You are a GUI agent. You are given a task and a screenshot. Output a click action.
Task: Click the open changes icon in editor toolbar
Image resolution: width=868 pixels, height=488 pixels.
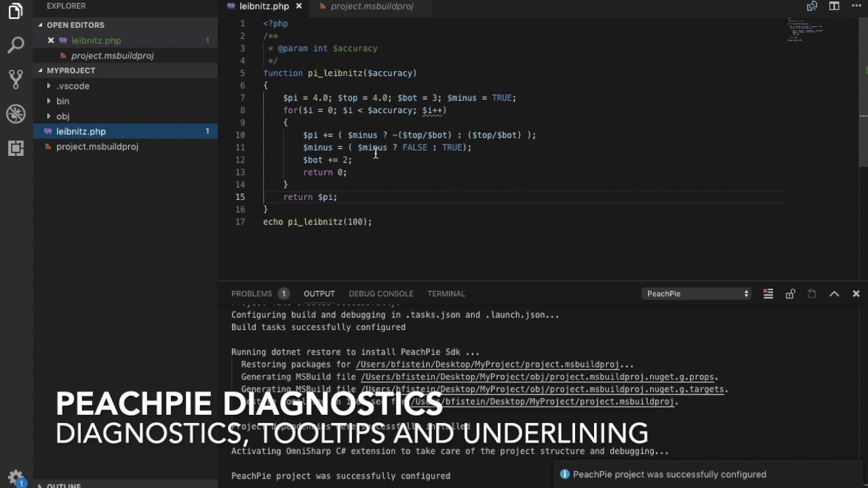pyautogui.click(x=812, y=6)
